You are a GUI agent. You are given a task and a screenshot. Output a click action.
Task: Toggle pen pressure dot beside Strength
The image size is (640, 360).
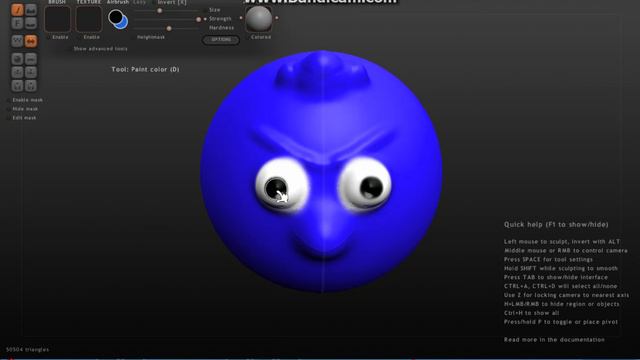point(205,19)
